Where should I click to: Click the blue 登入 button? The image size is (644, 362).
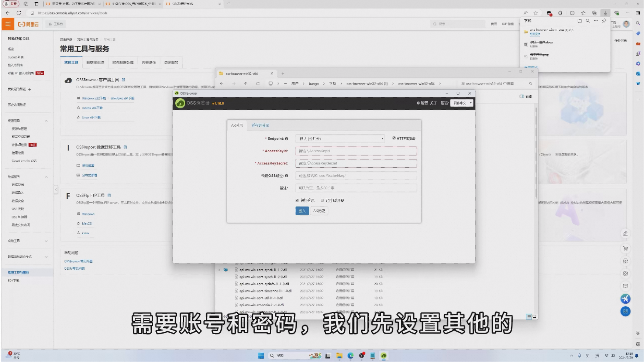(x=302, y=211)
